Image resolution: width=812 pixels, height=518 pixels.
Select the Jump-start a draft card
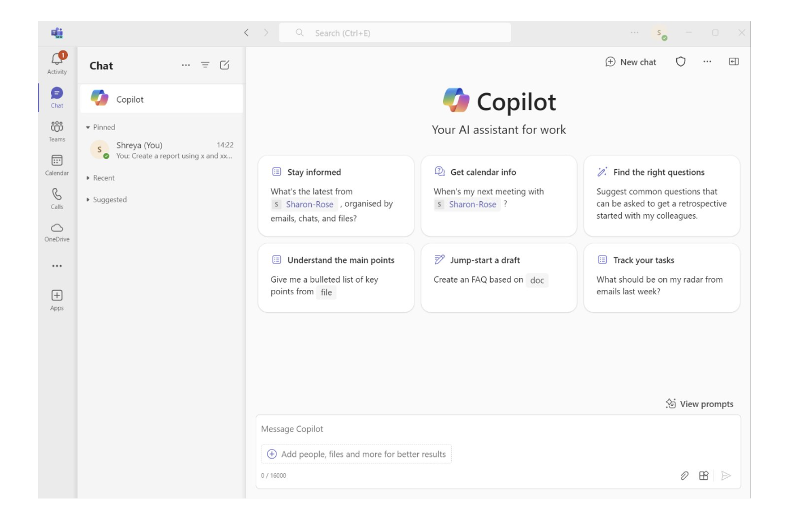(x=499, y=277)
